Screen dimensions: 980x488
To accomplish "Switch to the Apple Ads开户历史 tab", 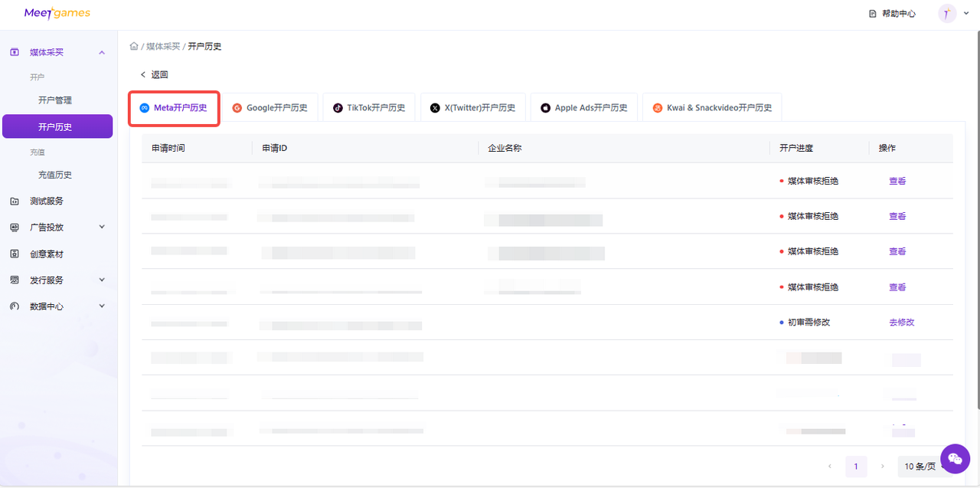I will 584,108.
